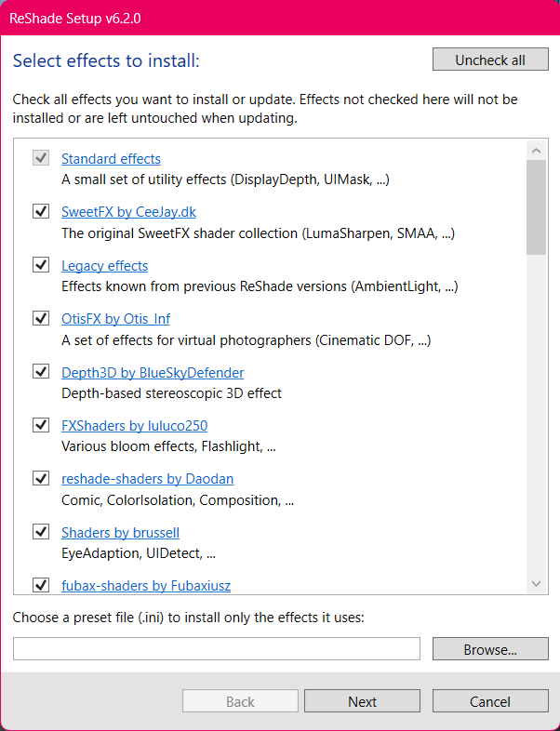Viewport: 560px width, 731px height.
Task: Open the Standard effects link
Action: tap(111, 159)
